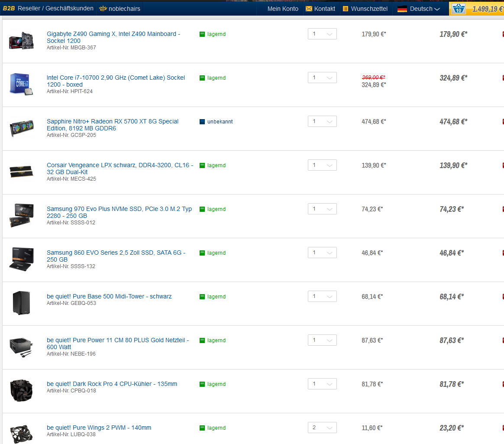Click the Dark Rock Pro 4 cooler thumbnail
This screenshot has width=504, height=444.
coord(21,390)
